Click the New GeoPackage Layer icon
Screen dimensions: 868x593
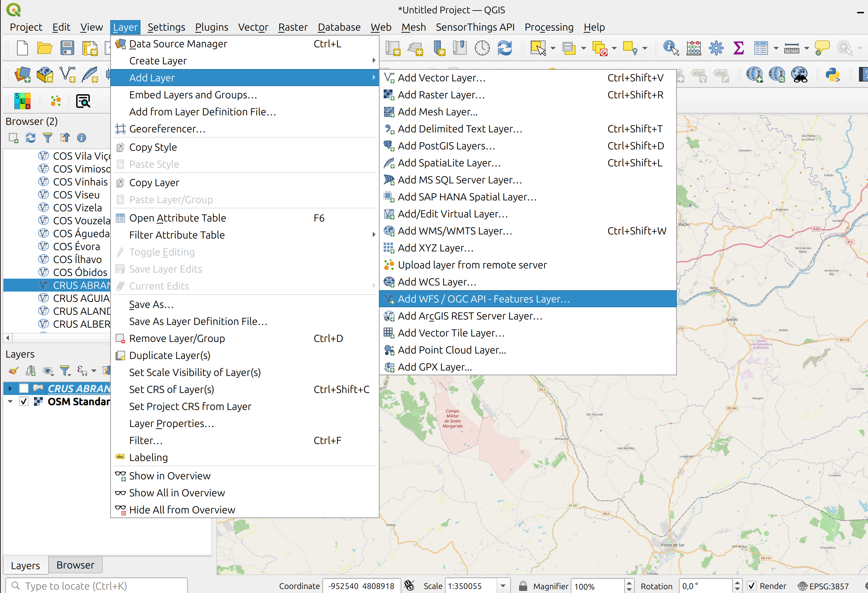tap(45, 75)
